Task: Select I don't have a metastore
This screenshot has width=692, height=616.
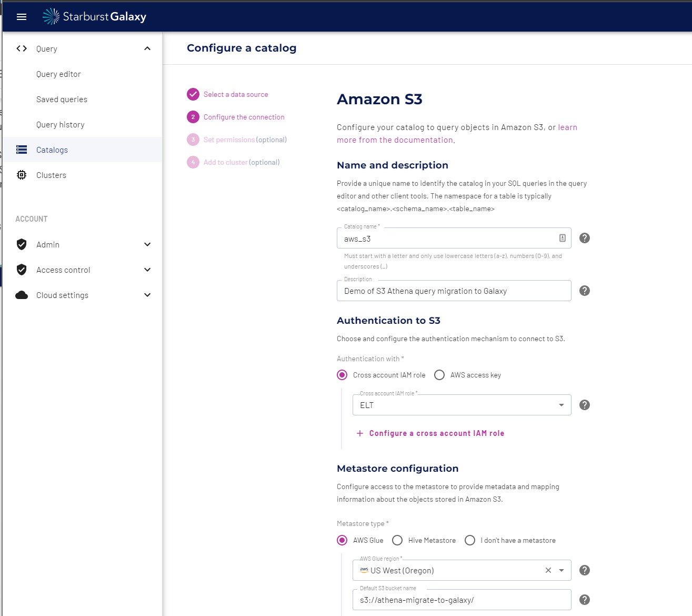Action: 470,540
